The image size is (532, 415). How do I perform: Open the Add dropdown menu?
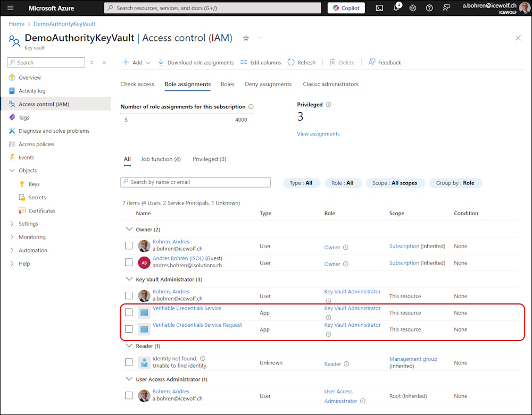coord(137,62)
